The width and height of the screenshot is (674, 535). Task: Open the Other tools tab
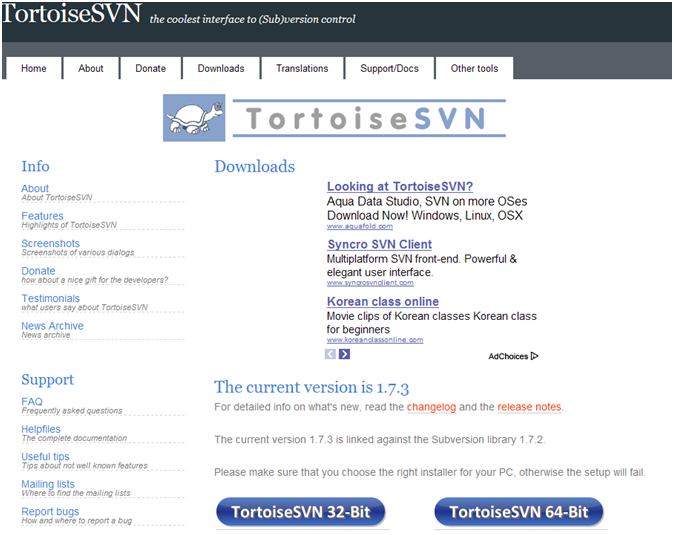tap(474, 68)
